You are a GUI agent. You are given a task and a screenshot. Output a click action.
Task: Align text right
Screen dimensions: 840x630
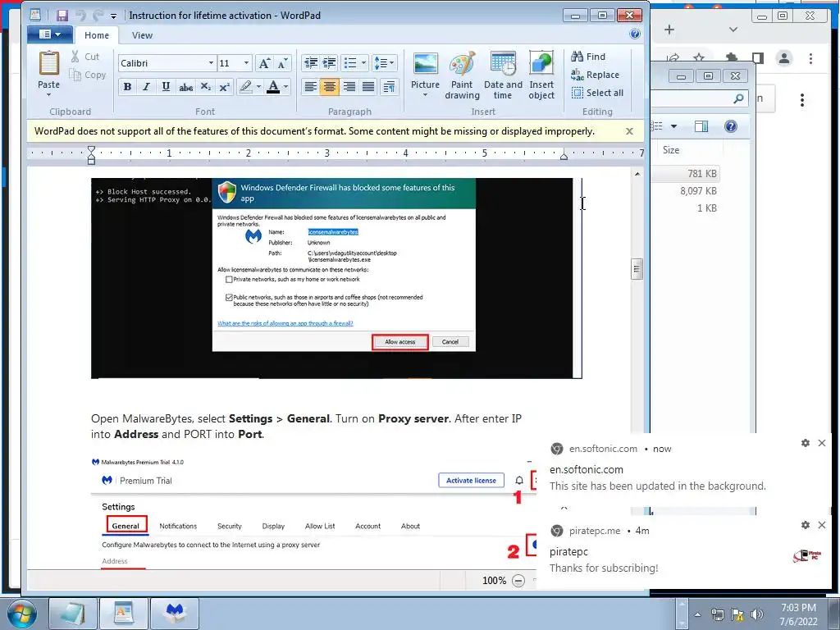(349, 87)
